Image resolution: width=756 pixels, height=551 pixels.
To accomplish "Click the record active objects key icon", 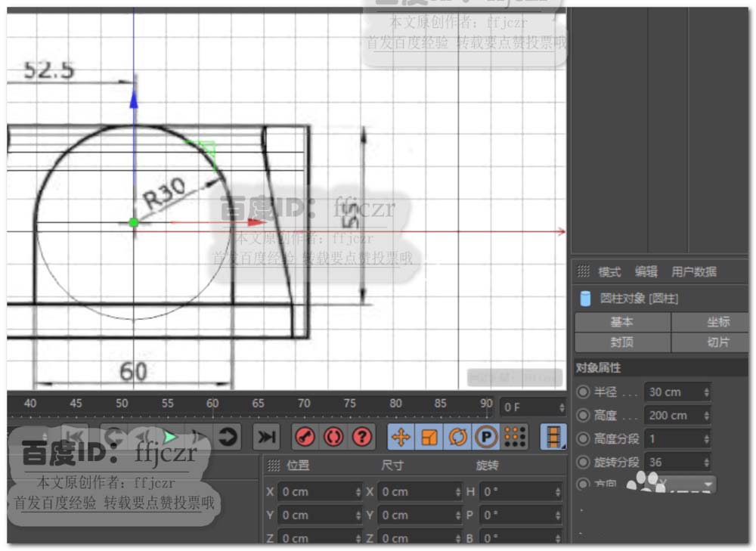I will pos(305,437).
